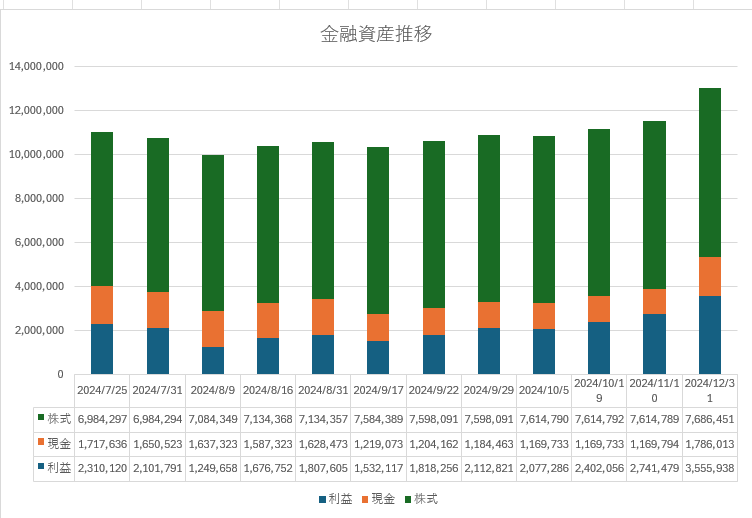Screen dimensions: 752x518
Task: Click the blue 利益 key in data table
Action: [40, 468]
